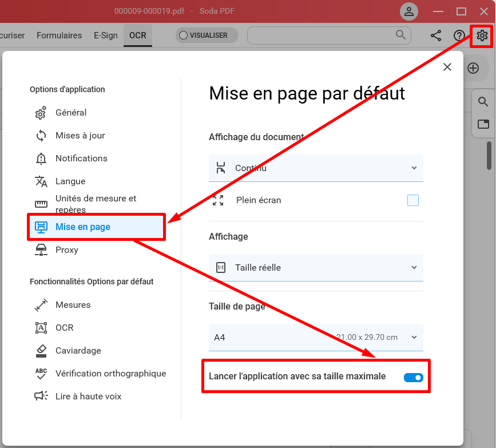Viewport: 496px width, 448px height.
Task: Toggle Lancer l'application avec sa taille maximale
Action: tap(413, 378)
